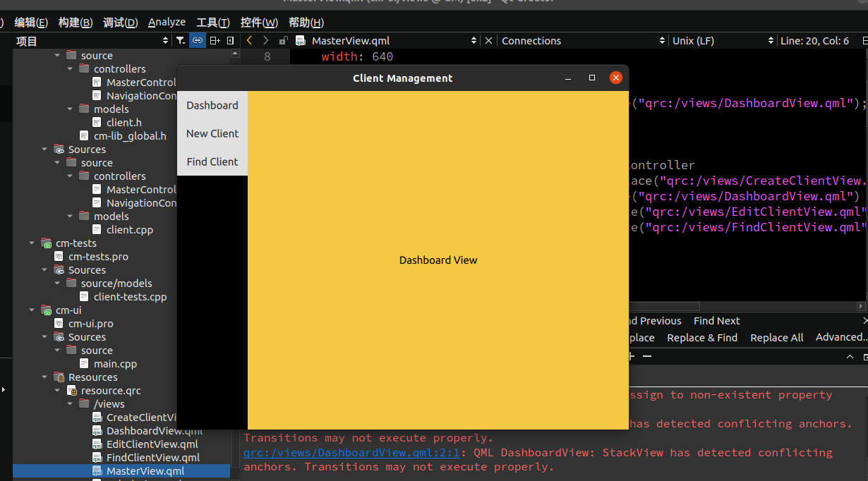
Task: Close the MasterView.qml document with X
Action: (x=488, y=41)
